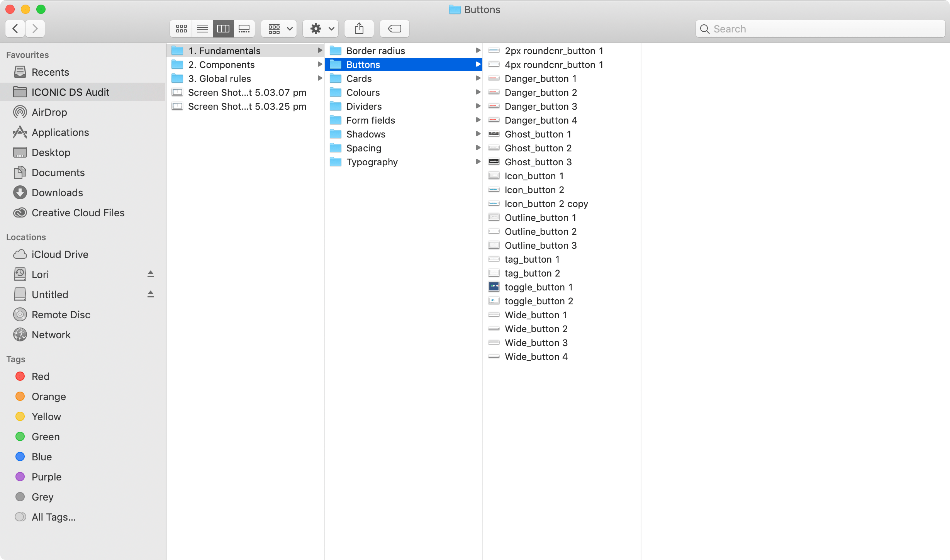Viewport: 950px width, 560px height.
Task: Click into the Search field
Action: coord(820,29)
